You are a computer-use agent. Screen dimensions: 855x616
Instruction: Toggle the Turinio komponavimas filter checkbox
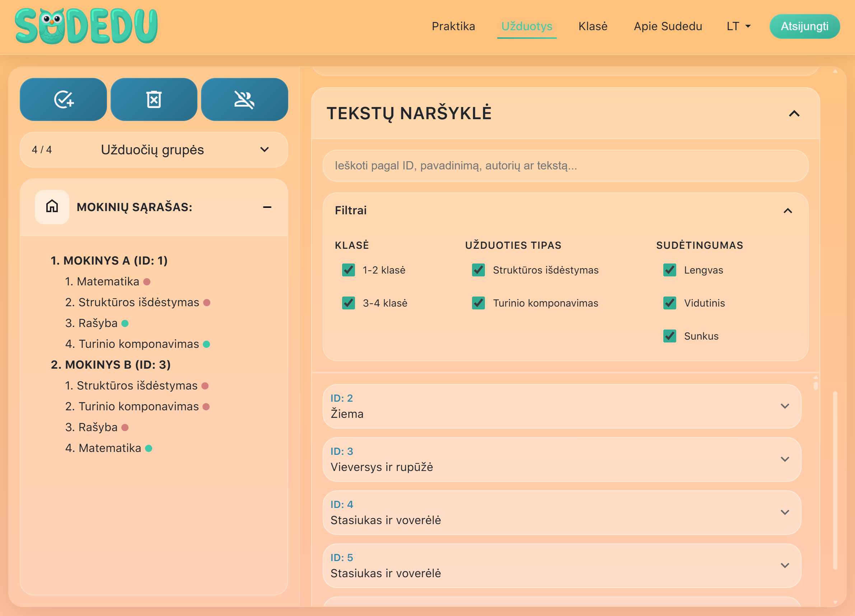[478, 303]
